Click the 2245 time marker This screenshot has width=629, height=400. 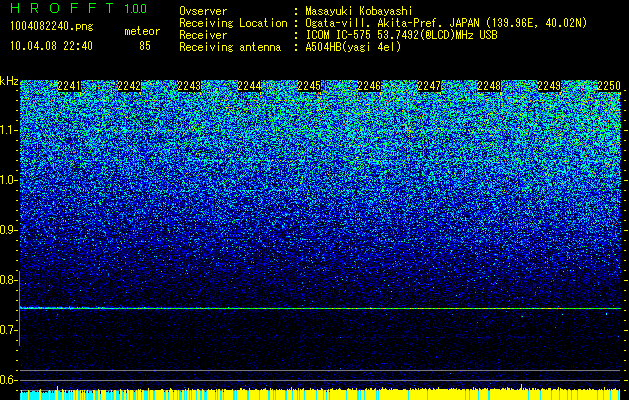point(309,86)
